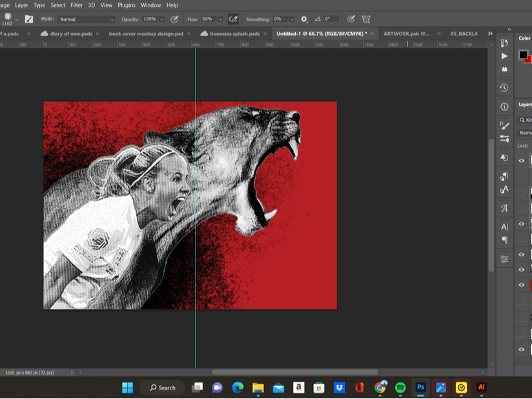Close the lionesses splash.psdc tab
Image resolution: width=532 pixels, height=399 pixels.
[x=265, y=34]
